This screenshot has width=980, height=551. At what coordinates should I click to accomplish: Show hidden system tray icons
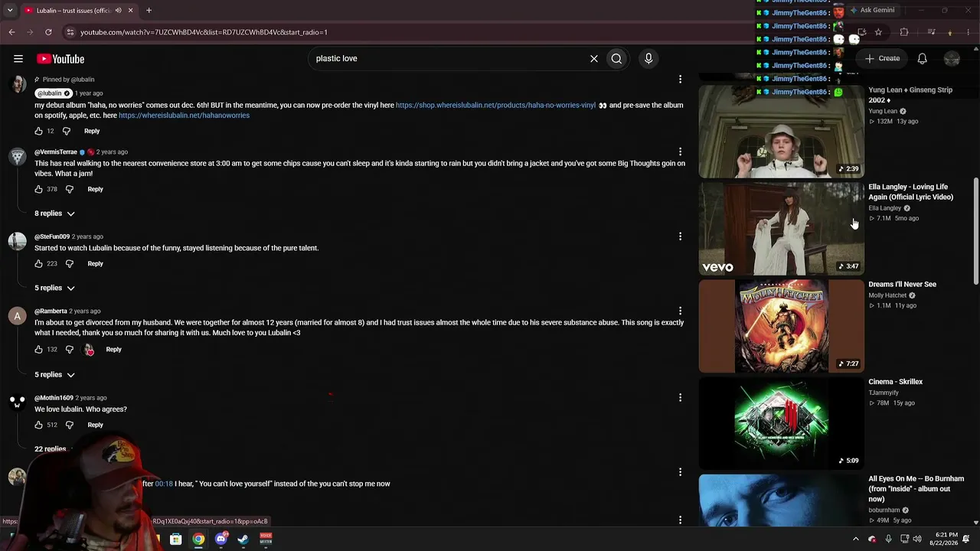tap(856, 539)
